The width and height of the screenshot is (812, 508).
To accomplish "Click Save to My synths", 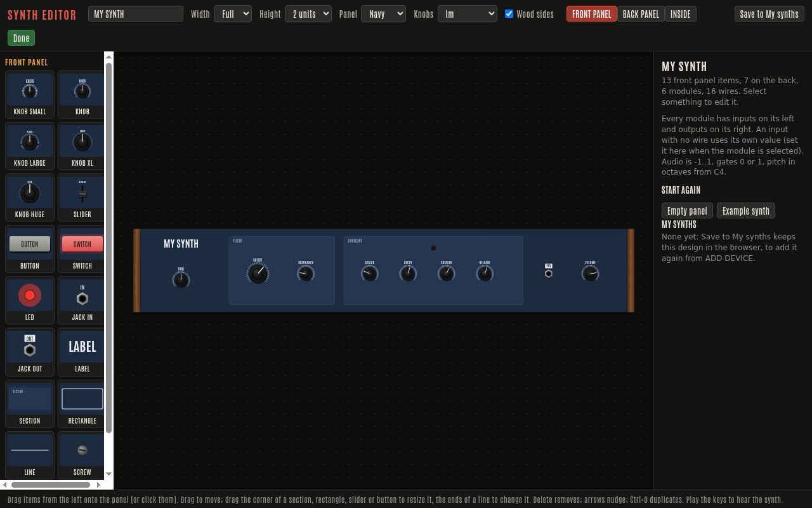I will point(769,13).
